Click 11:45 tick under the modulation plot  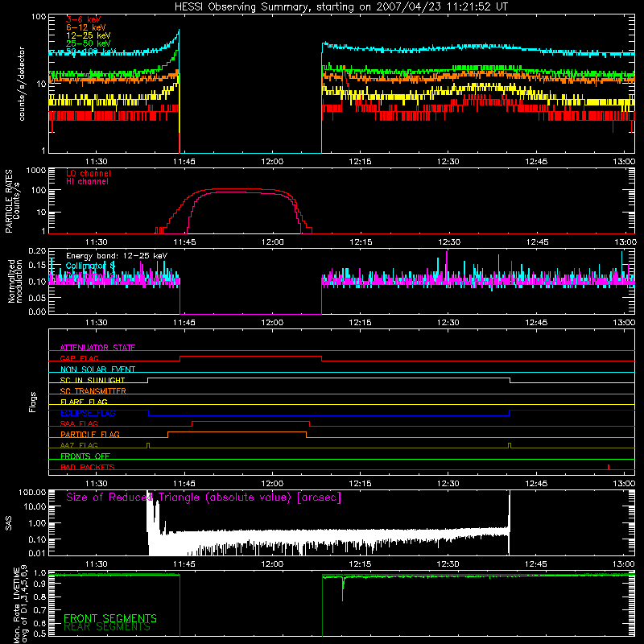[184, 323]
